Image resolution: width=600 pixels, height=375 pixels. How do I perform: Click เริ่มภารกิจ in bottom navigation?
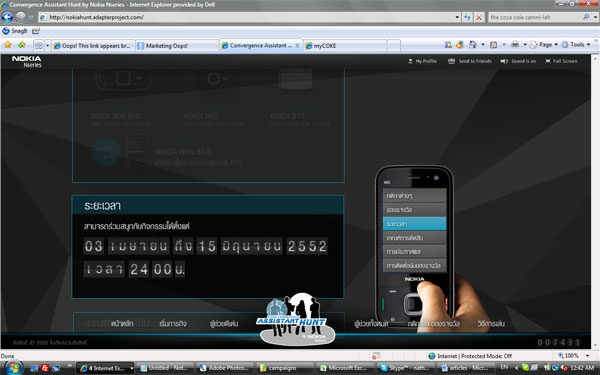click(173, 324)
